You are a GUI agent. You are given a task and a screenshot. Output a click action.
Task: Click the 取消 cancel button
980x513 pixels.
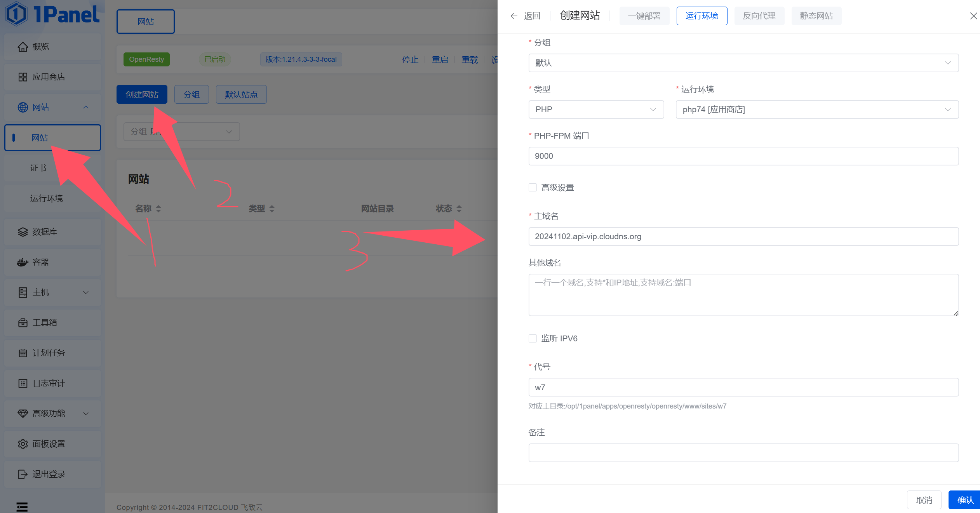924,500
